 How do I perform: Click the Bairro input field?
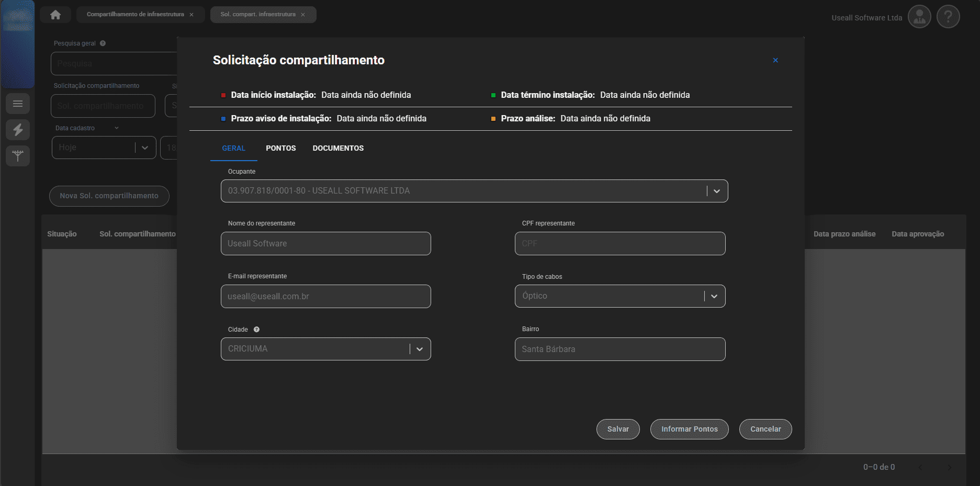tap(619, 349)
